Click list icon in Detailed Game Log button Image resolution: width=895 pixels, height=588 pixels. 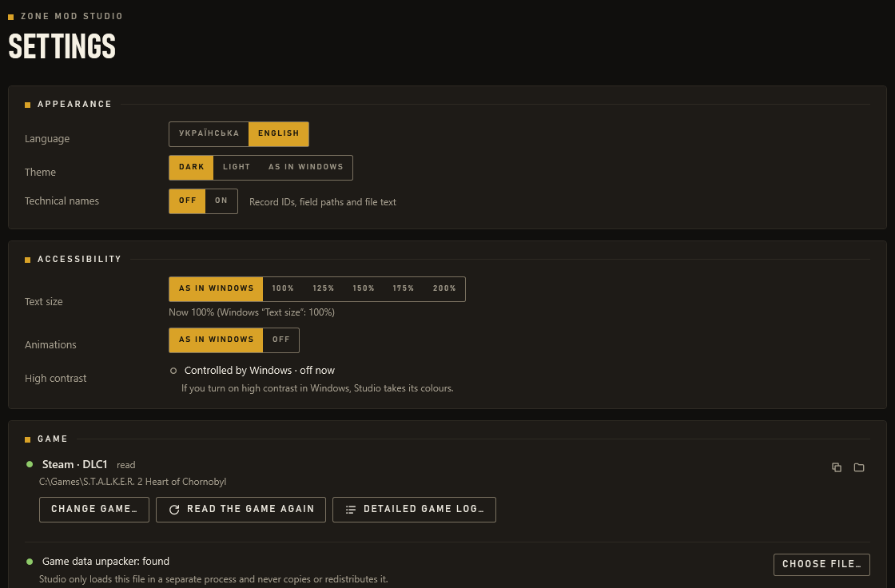click(351, 509)
